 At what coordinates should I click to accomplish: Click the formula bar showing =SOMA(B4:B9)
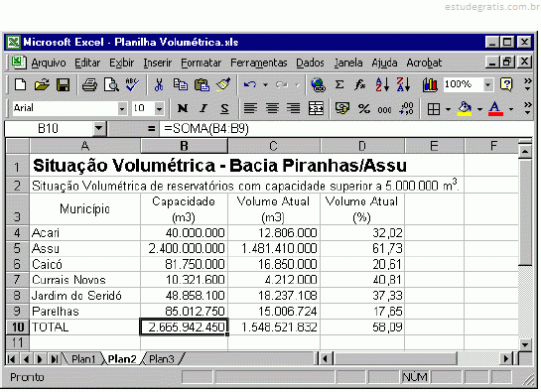[x=346, y=129]
